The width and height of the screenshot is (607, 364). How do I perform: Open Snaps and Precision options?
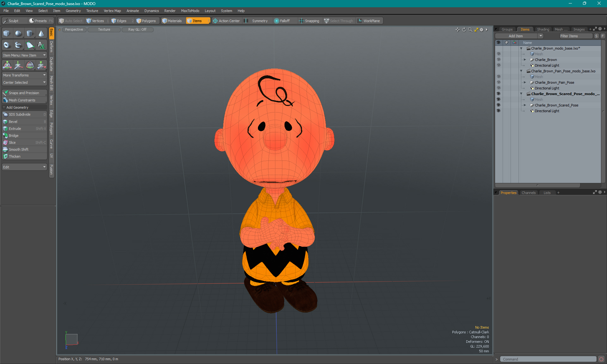[24, 93]
